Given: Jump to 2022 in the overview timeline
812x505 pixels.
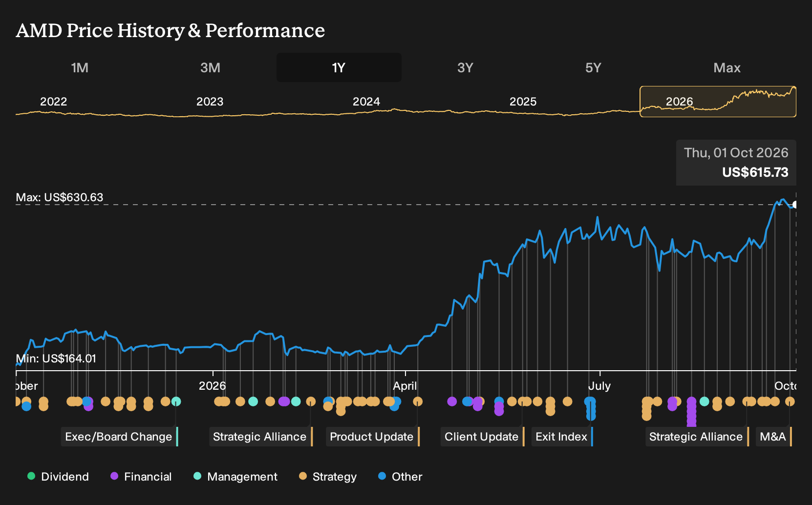Looking at the screenshot, I should coord(53,102).
